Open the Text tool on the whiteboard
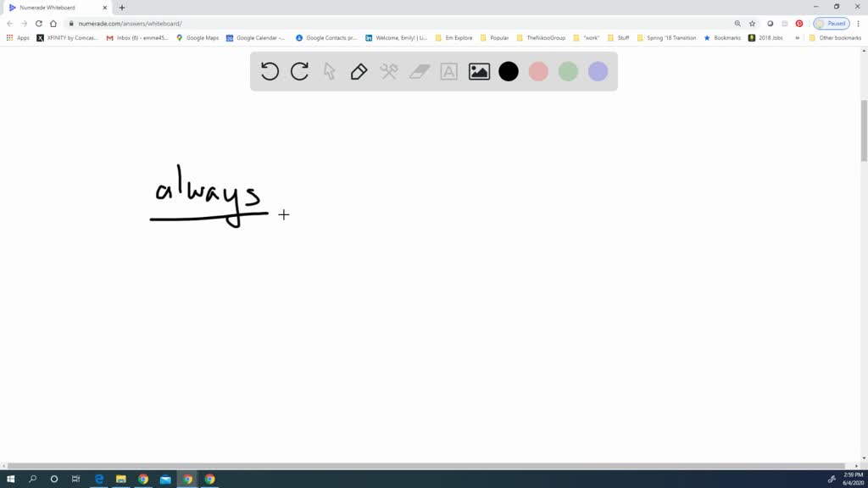Viewport: 868px width, 488px height. point(448,71)
